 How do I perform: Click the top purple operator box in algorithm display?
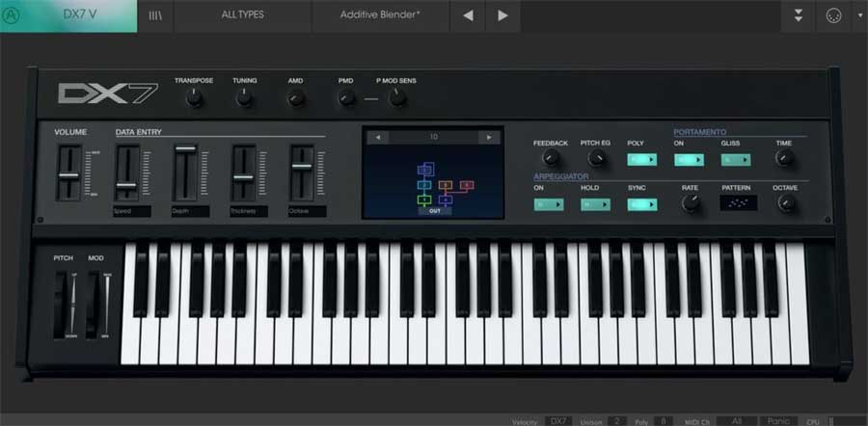pyautogui.click(x=425, y=169)
